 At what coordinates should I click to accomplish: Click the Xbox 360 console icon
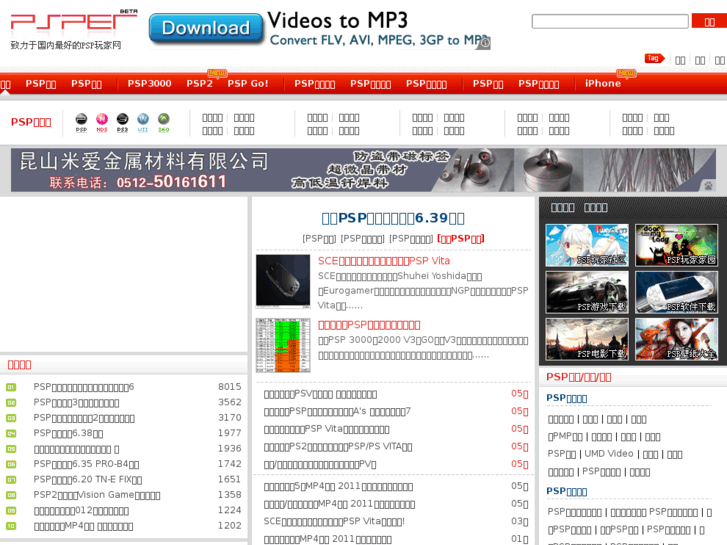(x=164, y=123)
